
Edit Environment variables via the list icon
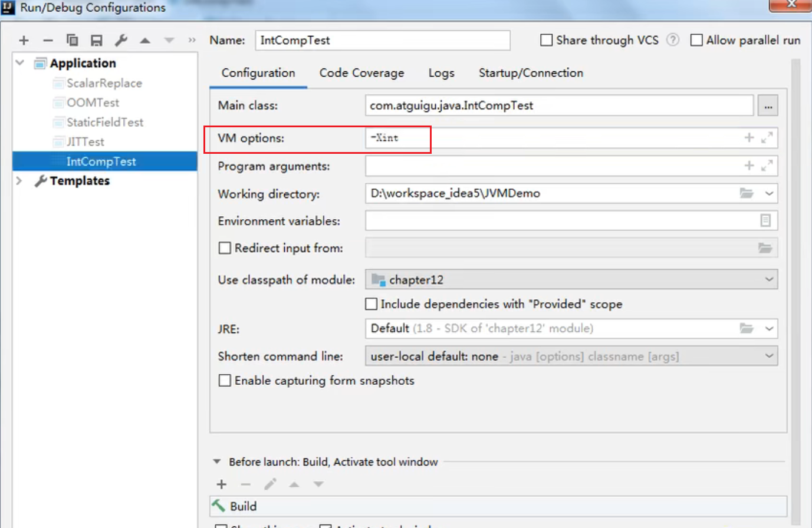click(x=765, y=220)
